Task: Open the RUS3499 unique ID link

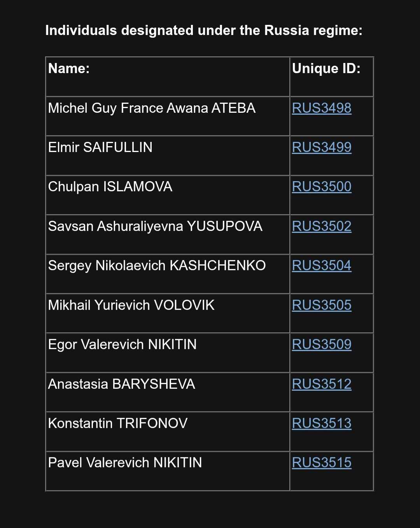Action: (322, 147)
